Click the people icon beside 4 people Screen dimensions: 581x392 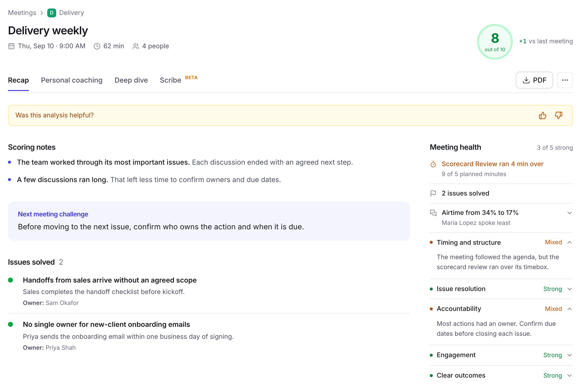136,46
